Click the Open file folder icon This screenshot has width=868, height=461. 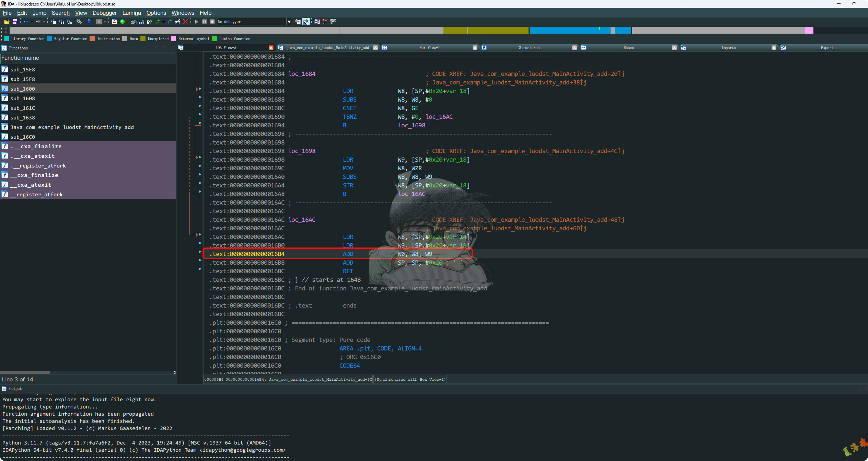pyautogui.click(x=7, y=22)
